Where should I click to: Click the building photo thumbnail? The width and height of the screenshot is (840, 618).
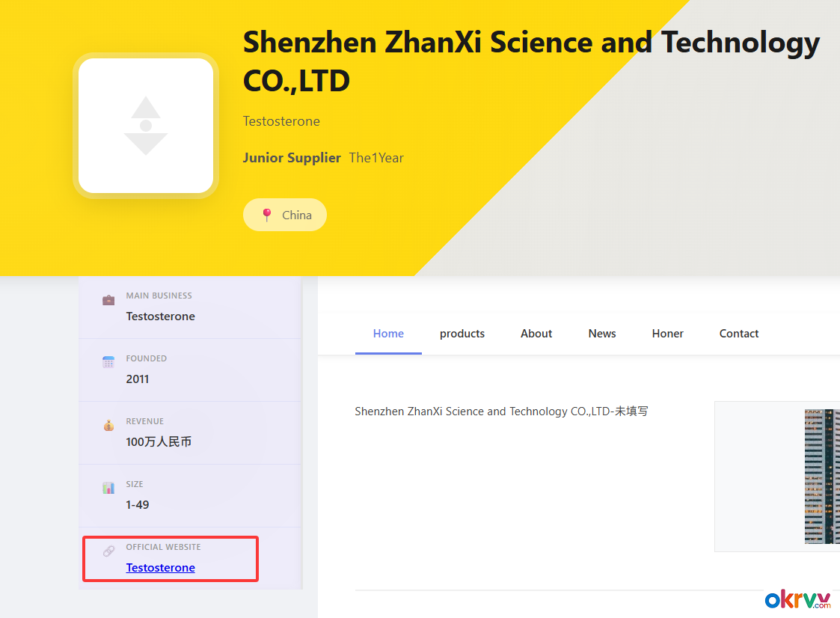[821, 477]
